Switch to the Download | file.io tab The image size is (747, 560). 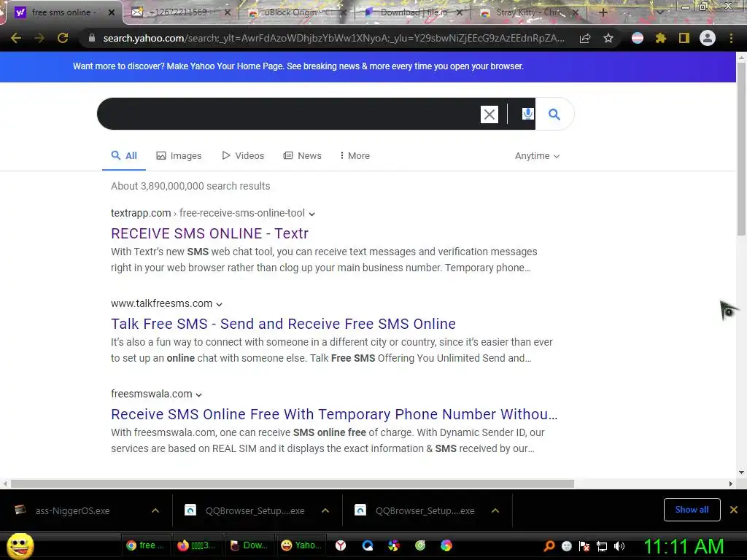coord(413,12)
